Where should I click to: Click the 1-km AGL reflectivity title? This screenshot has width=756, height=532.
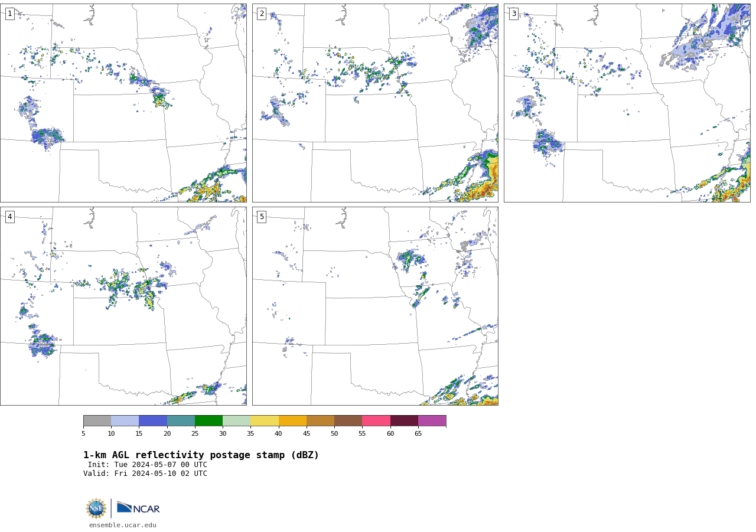[201, 455]
